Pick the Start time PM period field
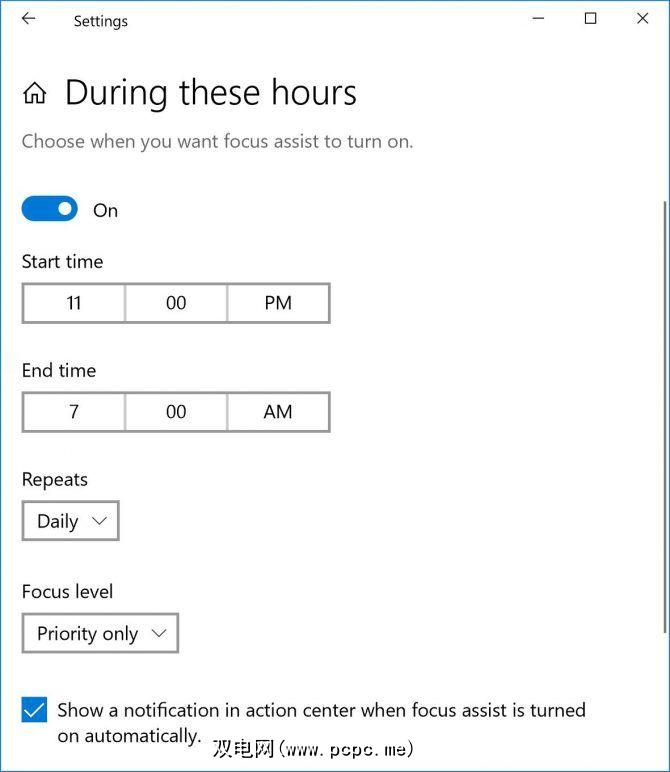The height and width of the screenshot is (772, 670). pos(278,303)
